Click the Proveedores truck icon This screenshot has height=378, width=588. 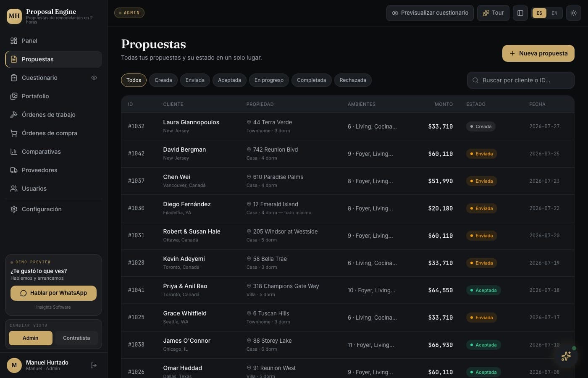(14, 170)
